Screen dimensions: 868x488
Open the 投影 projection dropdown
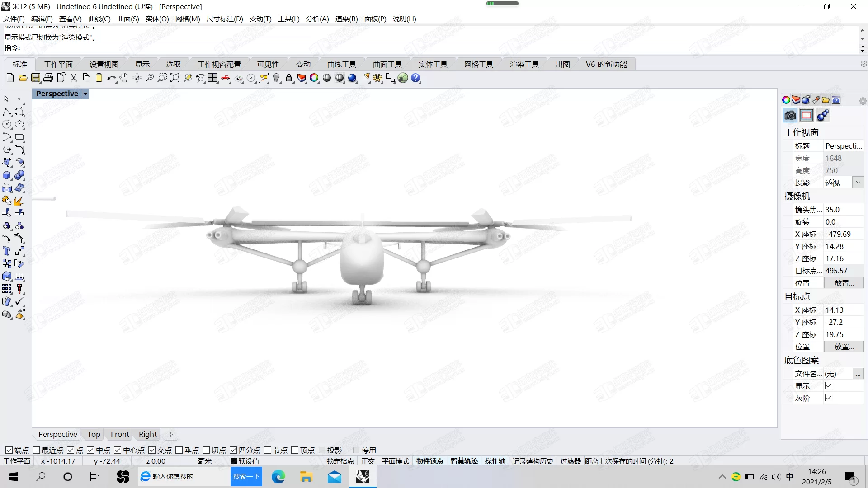tap(858, 183)
